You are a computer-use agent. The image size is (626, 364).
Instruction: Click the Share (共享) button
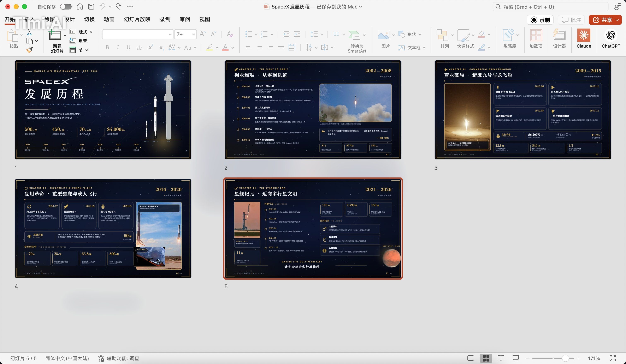[x=605, y=20]
